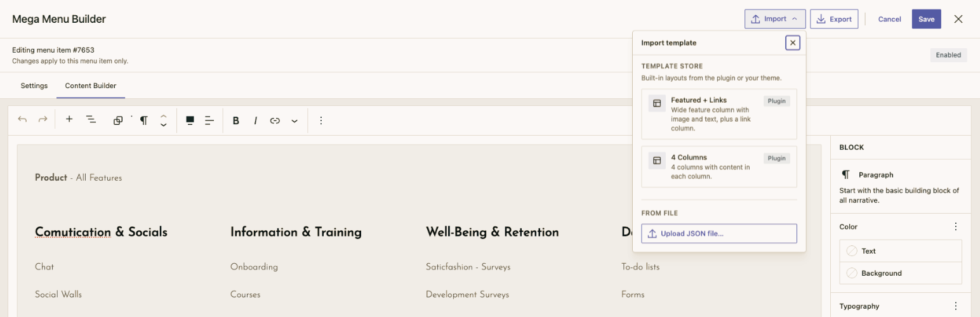
Task: Select the Content Builder tab
Action: 91,86
